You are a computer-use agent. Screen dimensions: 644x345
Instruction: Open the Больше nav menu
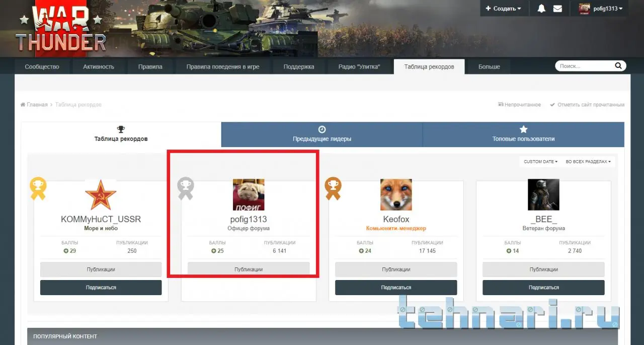pyautogui.click(x=489, y=66)
